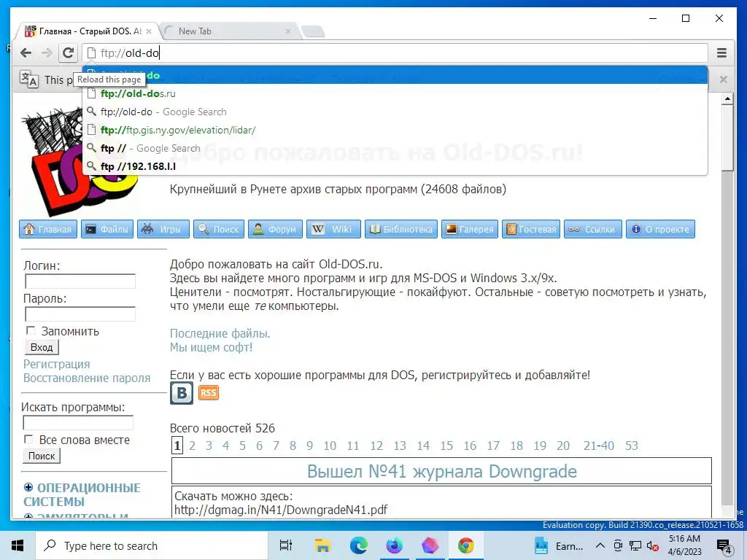Open the Библиотека nav button
Viewport: 747px width, 560px height.
(x=401, y=229)
